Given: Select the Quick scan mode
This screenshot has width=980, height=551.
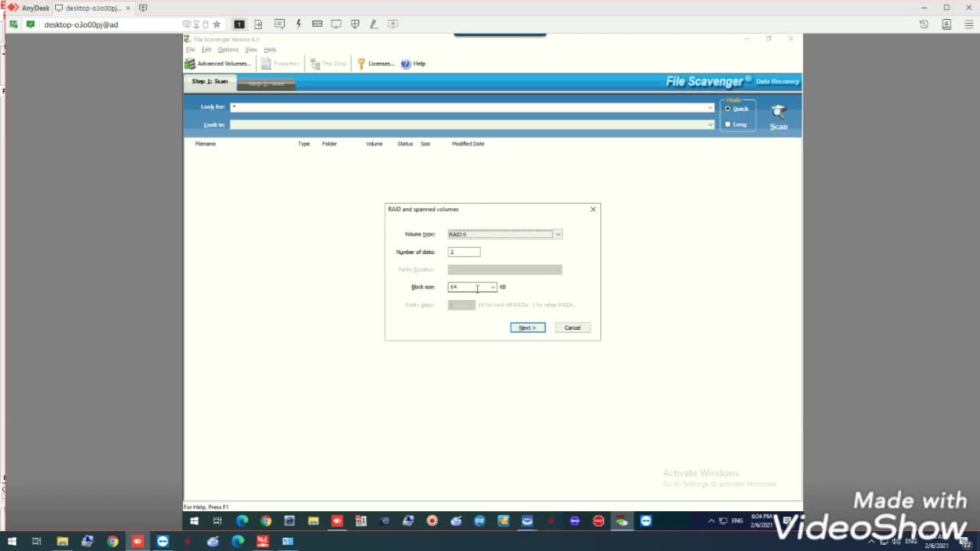Looking at the screenshot, I should coord(728,109).
